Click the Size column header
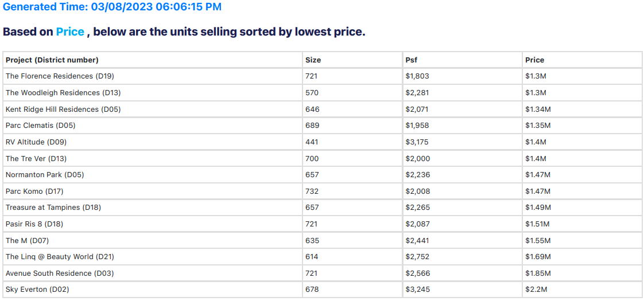The image size is (644, 301). click(313, 60)
